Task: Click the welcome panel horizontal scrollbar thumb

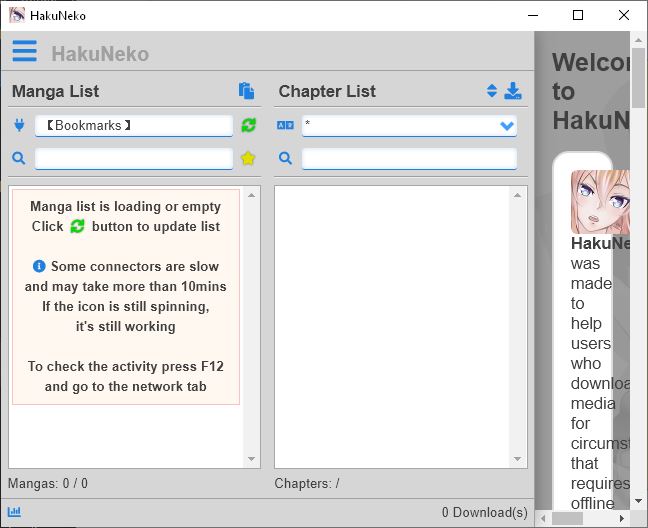Action: coord(567,518)
